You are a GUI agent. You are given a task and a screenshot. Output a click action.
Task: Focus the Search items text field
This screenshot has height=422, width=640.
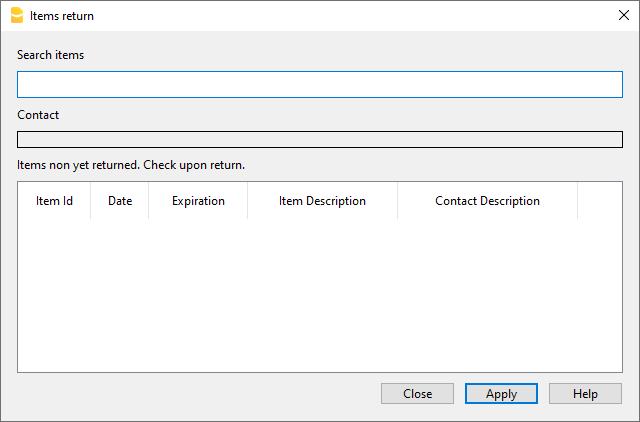click(x=319, y=84)
